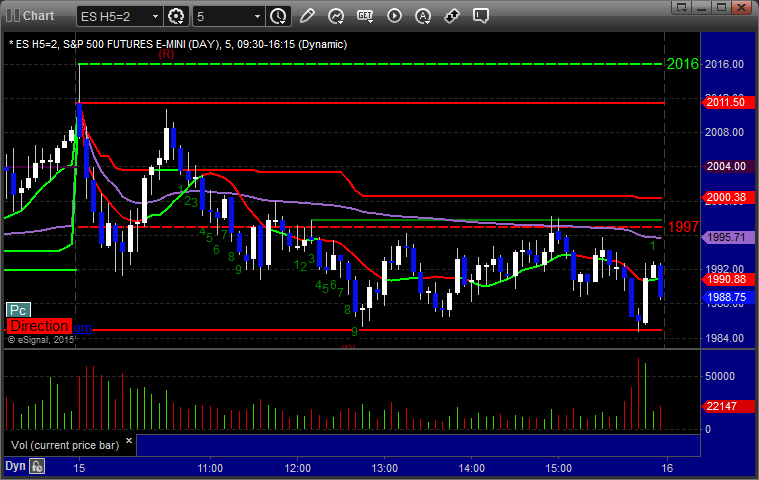Toggle the Dyn scaling label
759x480 pixels.
[x=15, y=466]
